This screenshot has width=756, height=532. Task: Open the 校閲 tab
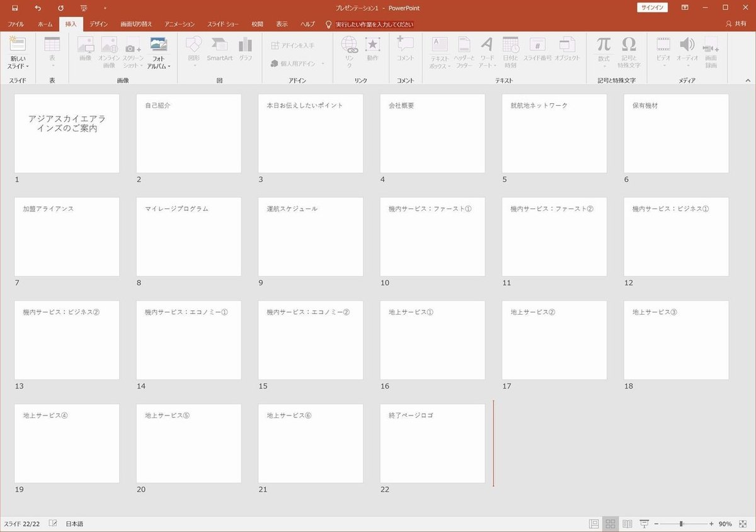point(258,24)
